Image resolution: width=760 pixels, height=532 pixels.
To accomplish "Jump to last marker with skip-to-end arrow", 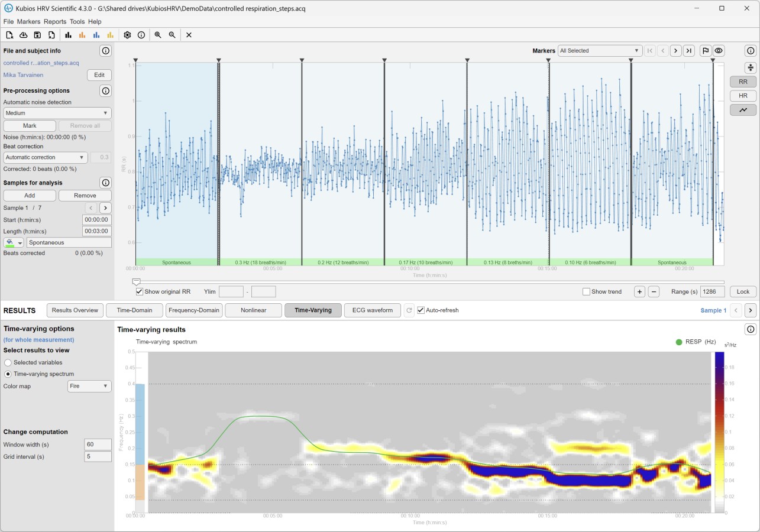I will click(x=688, y=51).
